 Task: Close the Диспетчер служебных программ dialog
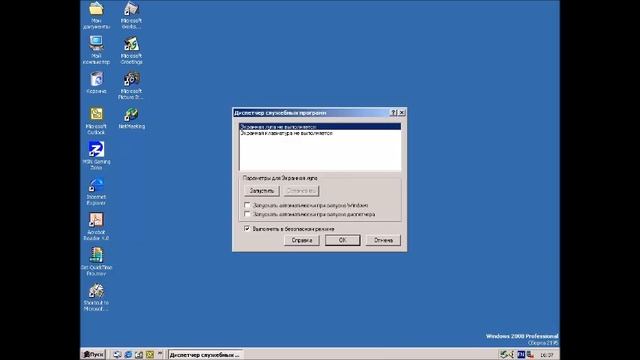[x=402, y=112]
